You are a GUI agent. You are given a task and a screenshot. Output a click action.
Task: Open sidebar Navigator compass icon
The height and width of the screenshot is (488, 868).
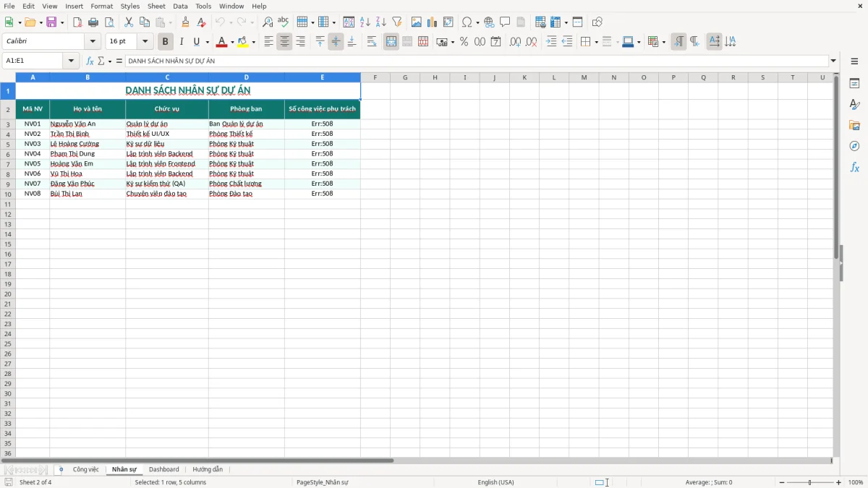click(854, 146)
